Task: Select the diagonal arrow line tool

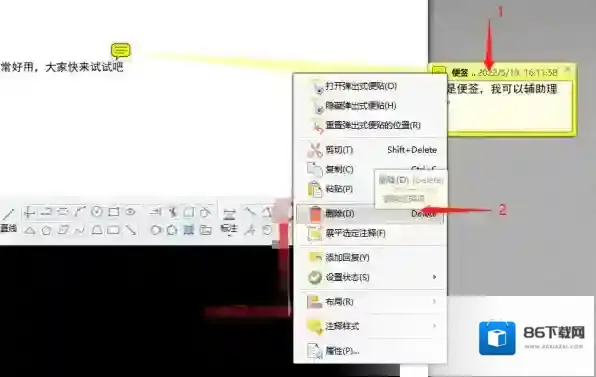Action: tap(131, 230)
